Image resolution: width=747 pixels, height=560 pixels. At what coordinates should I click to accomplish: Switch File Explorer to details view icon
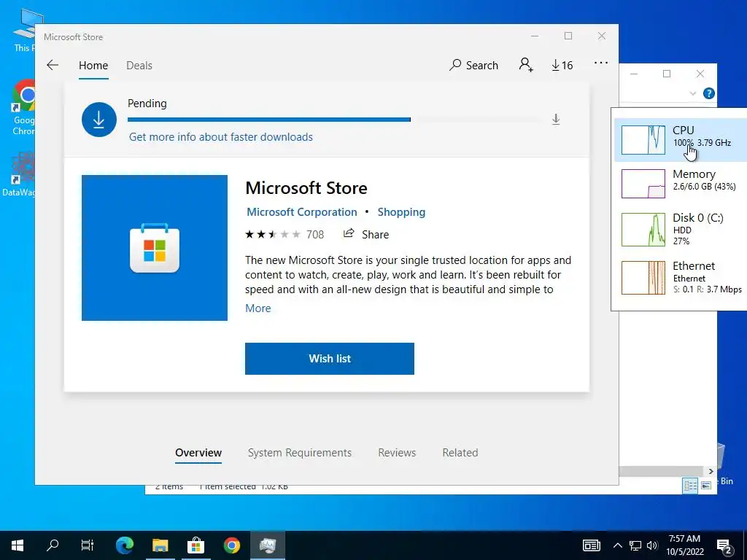click(x=690, y=485)
